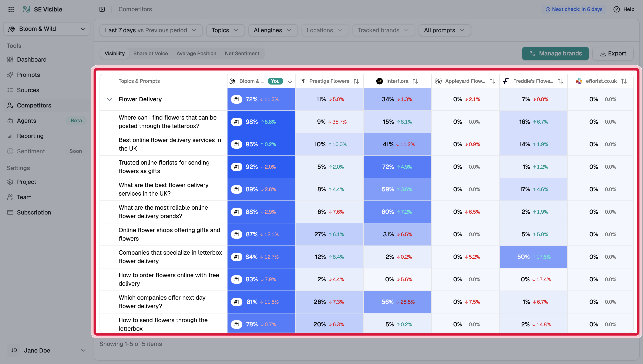Switch to the Share of Voice tab
The width and height of the screenshot is (643, 364).
tap(151, 54)
